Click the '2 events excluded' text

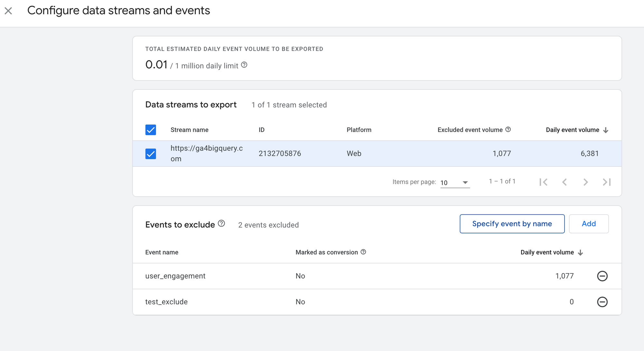pyautogui.click(x=268, y=225)
